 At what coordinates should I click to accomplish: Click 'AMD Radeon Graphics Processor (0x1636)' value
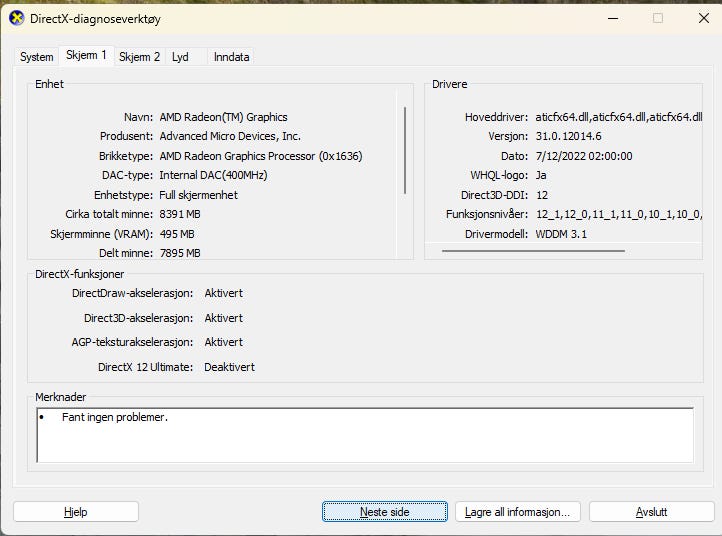tap(261, 156)
